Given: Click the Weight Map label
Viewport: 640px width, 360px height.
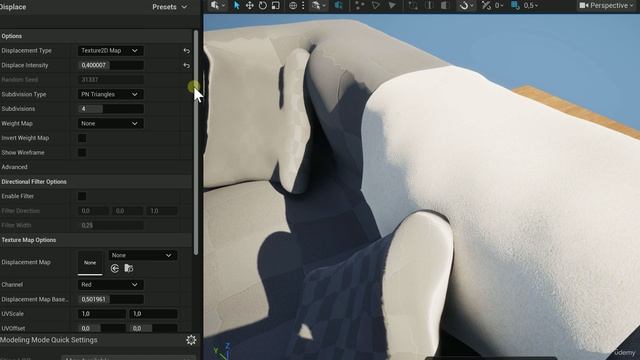Looking at the screenshot, I should (x=17, y=123).
